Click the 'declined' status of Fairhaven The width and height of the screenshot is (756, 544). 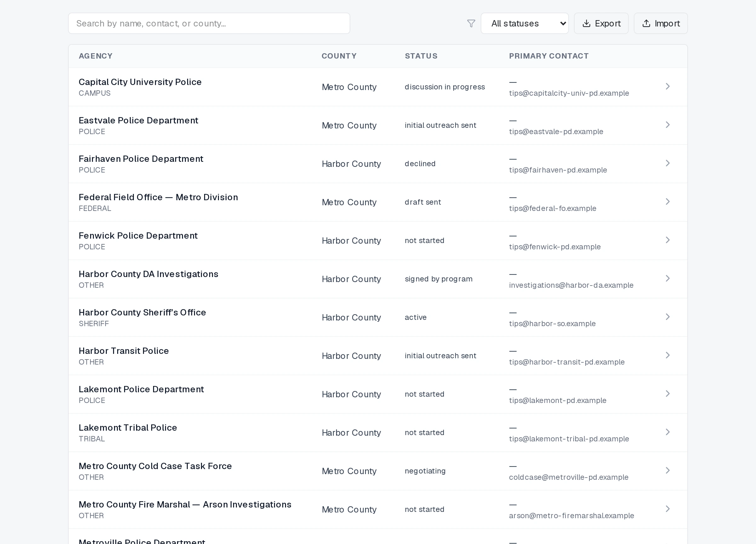click(420, 164)
